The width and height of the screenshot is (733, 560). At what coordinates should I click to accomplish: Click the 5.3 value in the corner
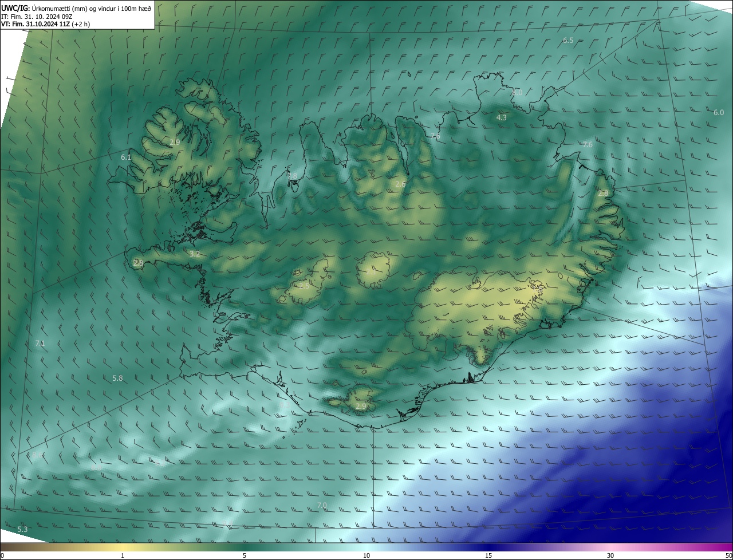pos(22,529)
